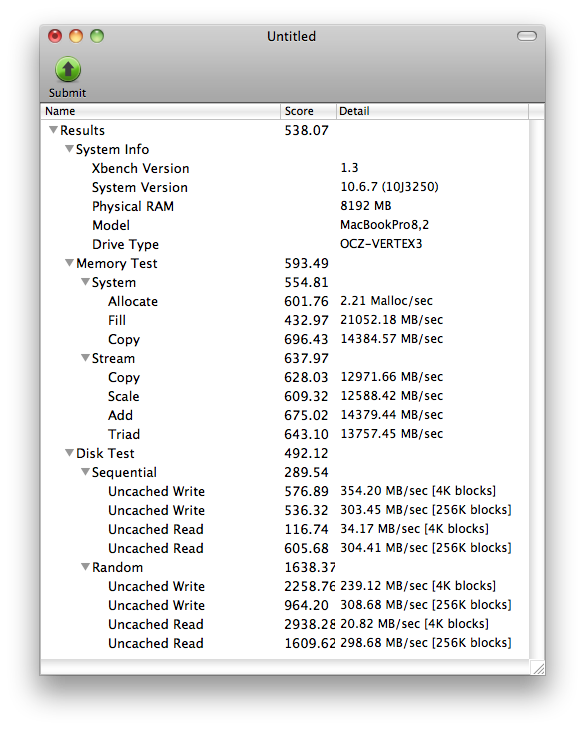Click 34.17 MB/sec [4K blocks] detail

pyautogui.click(x=414, y=529)
